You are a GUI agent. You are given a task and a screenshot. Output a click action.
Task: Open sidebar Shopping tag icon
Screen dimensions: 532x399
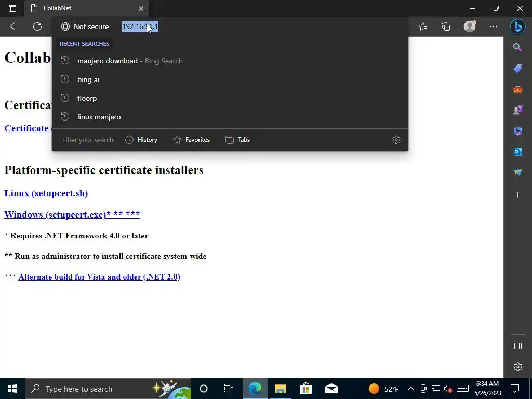(518, 69)
